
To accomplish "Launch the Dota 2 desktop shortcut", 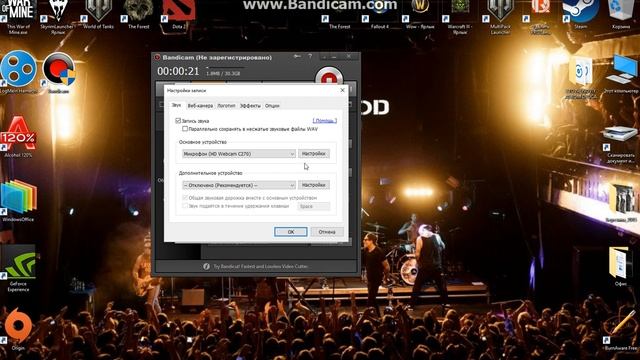I will pyautogui.click(x=178, y=15).
